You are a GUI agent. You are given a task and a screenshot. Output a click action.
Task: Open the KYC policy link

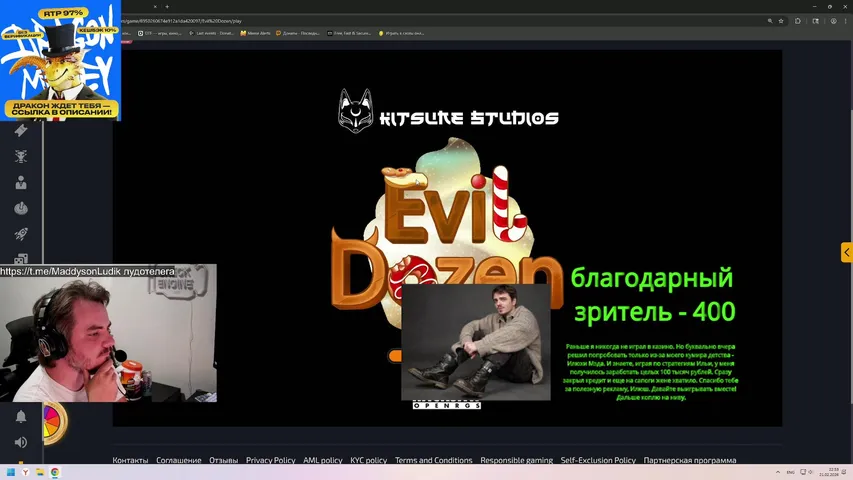click(x=368, y=460)
